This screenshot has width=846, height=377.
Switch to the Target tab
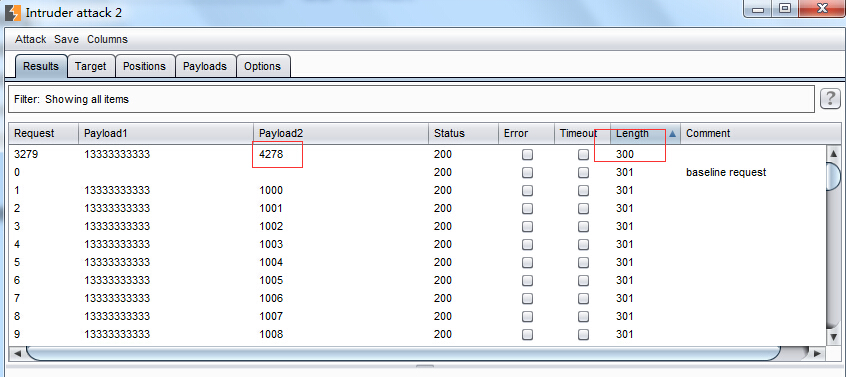point(91,66)
